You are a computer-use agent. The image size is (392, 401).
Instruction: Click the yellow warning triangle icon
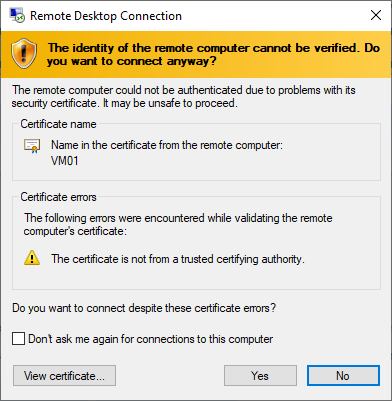pos(32,258)
